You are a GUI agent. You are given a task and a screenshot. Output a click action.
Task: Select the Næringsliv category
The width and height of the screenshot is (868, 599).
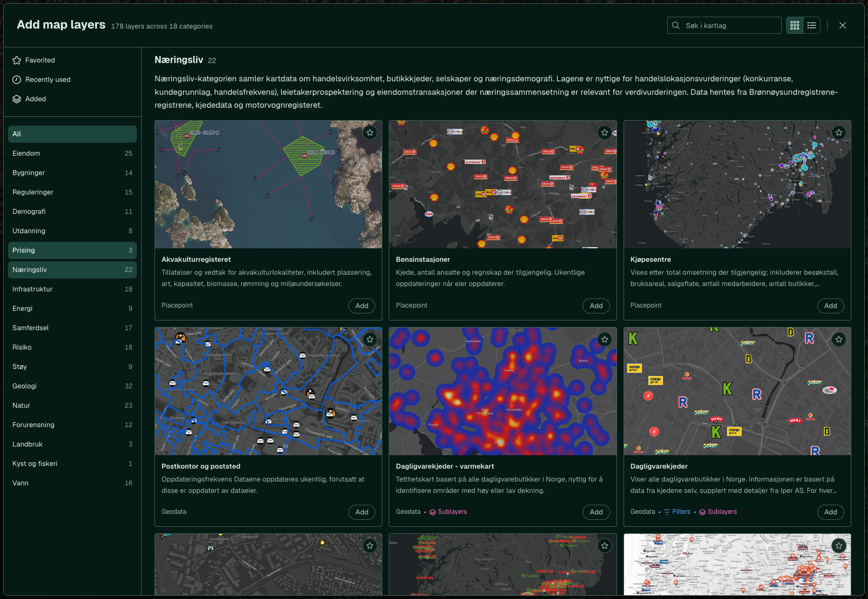coord(72,270)
